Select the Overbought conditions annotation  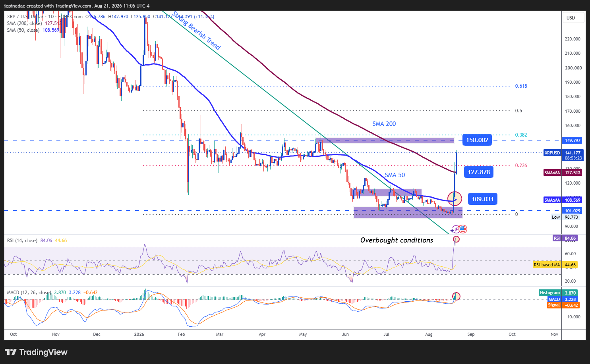pos(397,240)
